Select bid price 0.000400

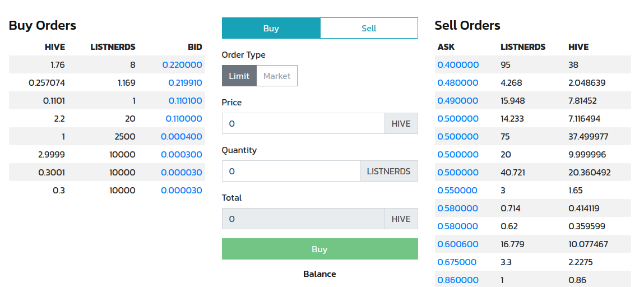point(182,137)
